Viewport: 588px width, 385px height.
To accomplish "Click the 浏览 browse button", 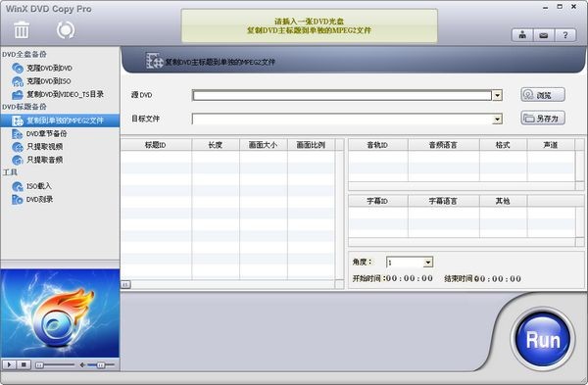I will coord(543,95).
